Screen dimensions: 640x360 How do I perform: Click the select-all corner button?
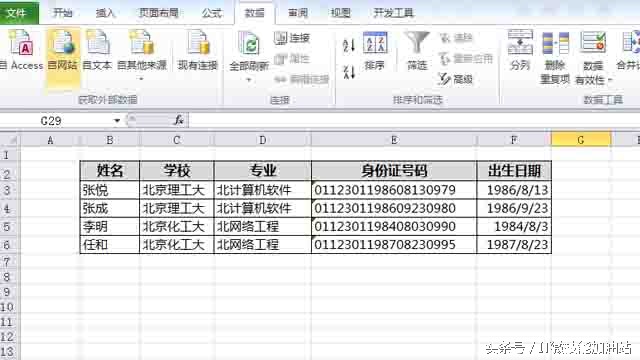pos(10,140)
